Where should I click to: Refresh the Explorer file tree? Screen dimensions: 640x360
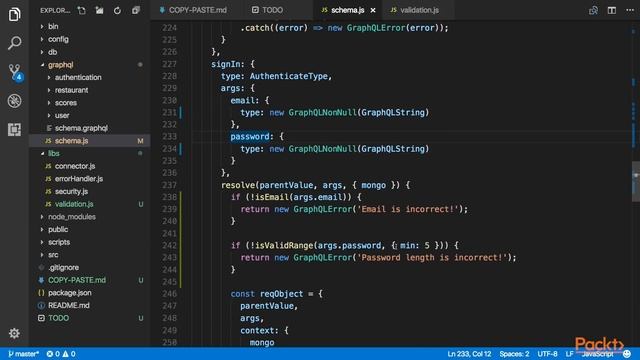click(x=118, y=10)
